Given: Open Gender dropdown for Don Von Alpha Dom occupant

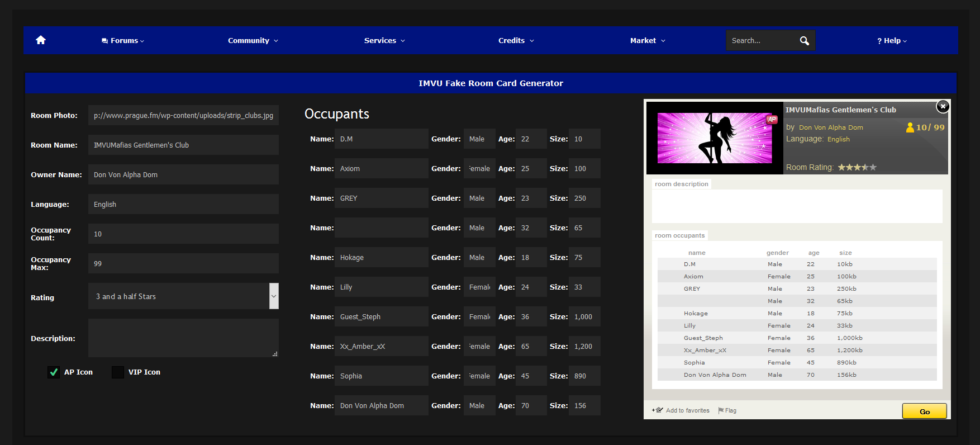Looking at the screenshot, I should tap(479, 406).
